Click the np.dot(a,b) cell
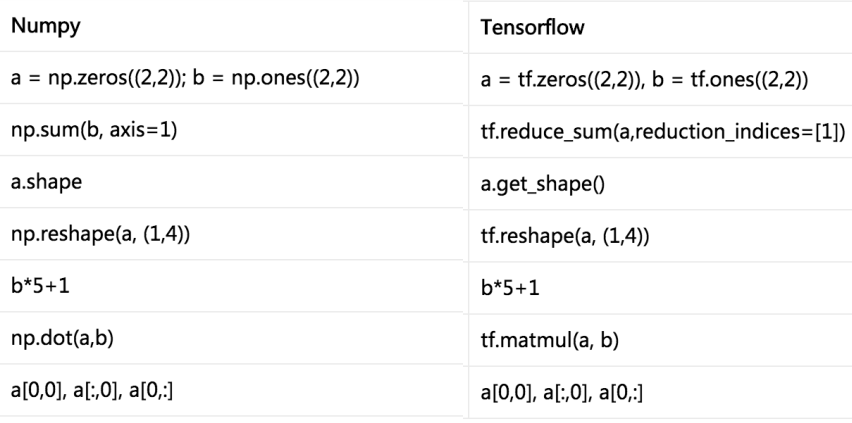This screenshot has width=852, height=423. pos(60,341)
